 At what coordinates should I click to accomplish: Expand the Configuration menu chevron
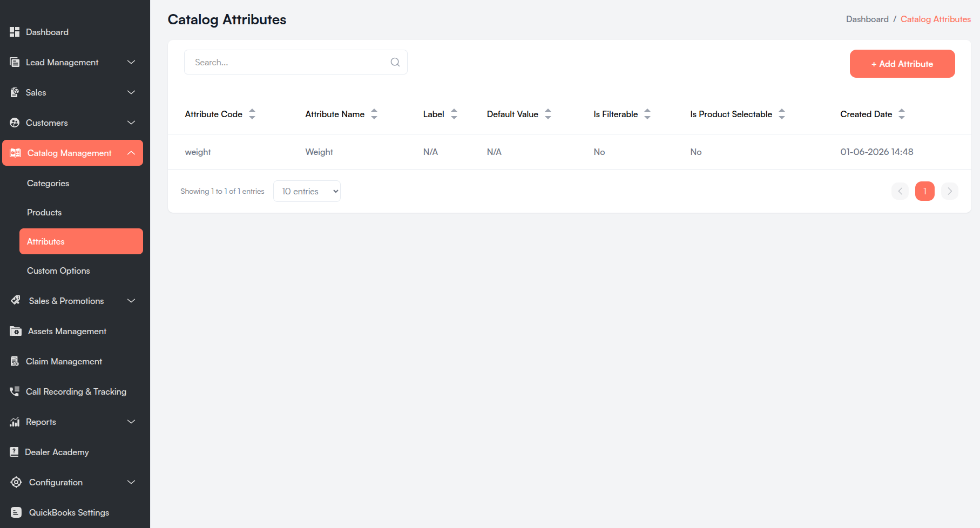(131, 482)
